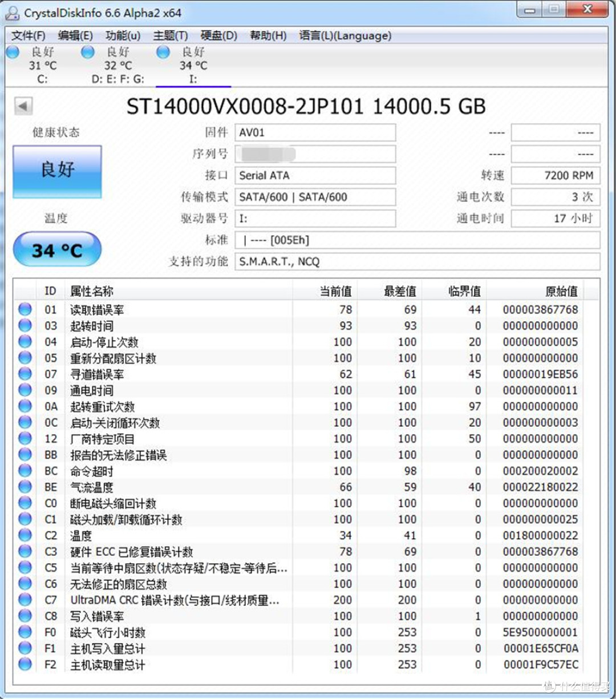
Task: Click the status dot for attribute C3
Action: (x=25, y=551)
